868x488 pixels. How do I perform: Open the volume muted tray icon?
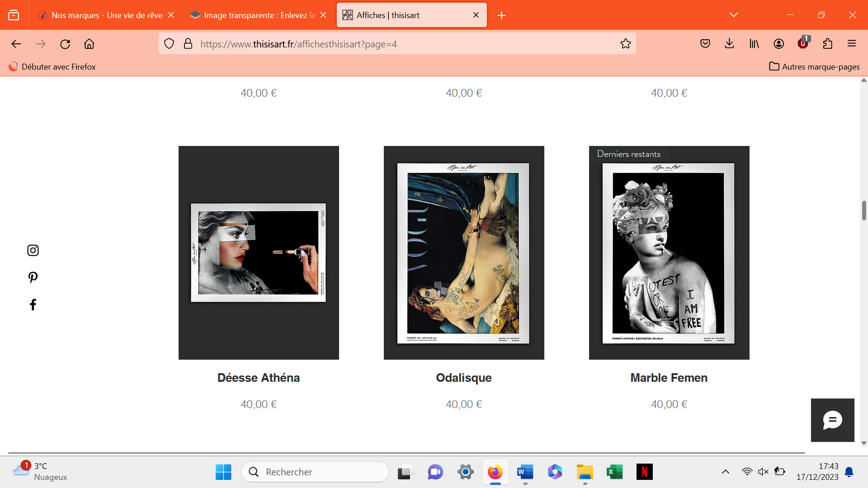763,472
